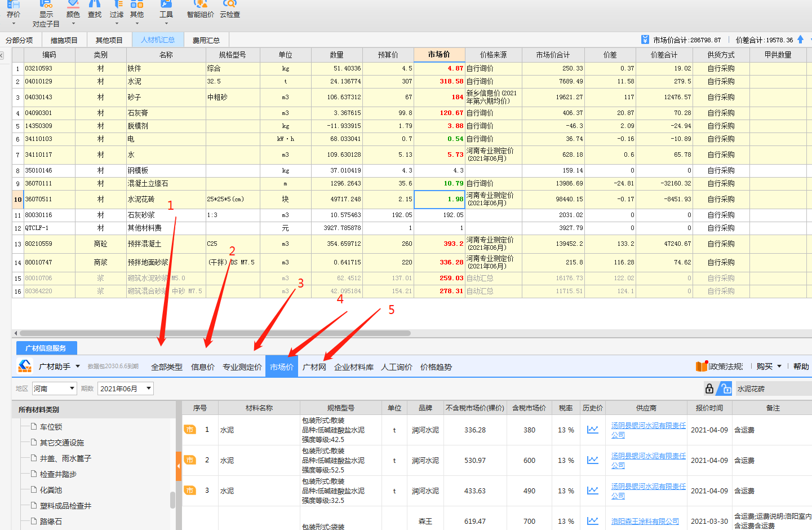
Task: Collapse the left panel with the small arrow
Action: click(x=2, y=55)
